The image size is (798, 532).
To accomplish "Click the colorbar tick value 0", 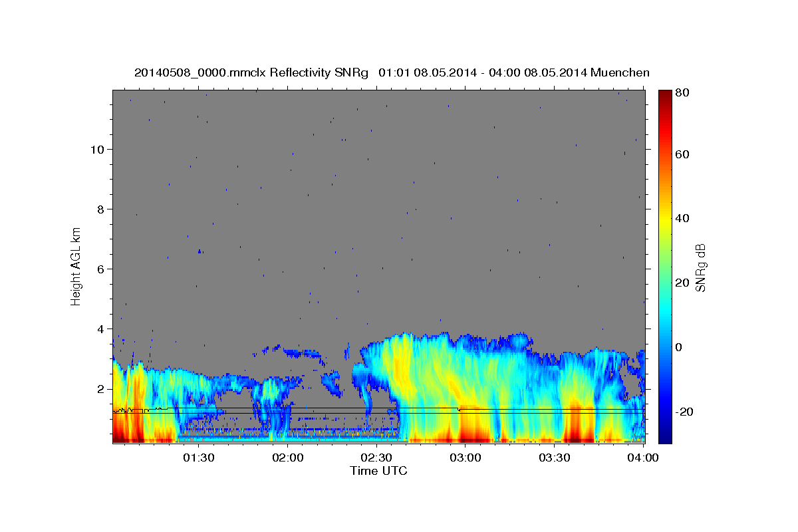I will pos(679,347).
